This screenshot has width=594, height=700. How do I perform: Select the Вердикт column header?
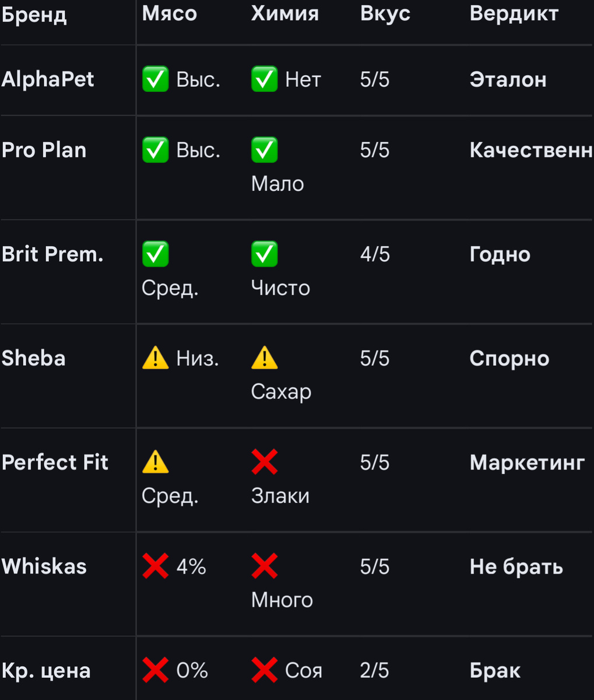point(514,14)
